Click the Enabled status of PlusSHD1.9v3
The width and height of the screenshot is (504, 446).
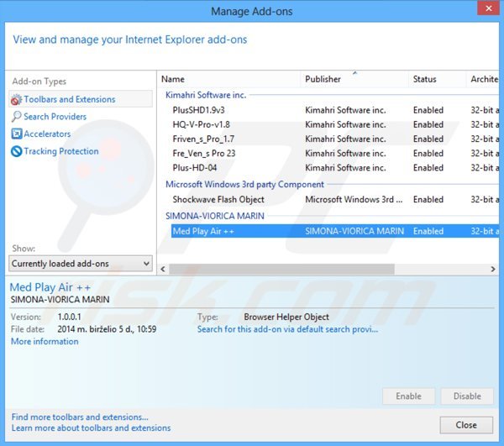[428, 110]
